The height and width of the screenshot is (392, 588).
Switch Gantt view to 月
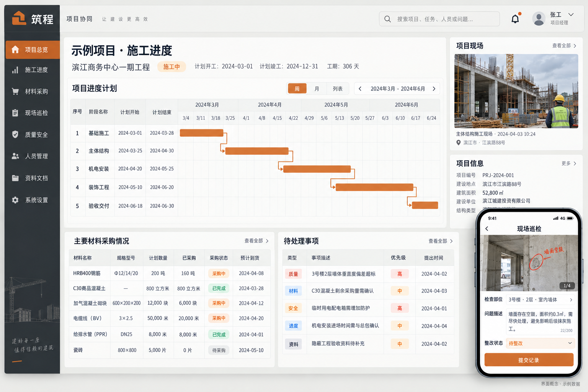point(317,88)
